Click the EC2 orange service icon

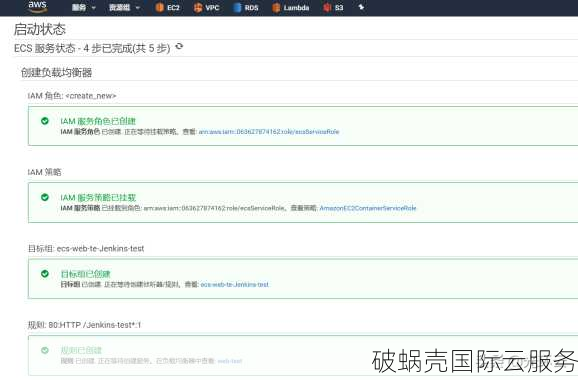click(160, 7)
